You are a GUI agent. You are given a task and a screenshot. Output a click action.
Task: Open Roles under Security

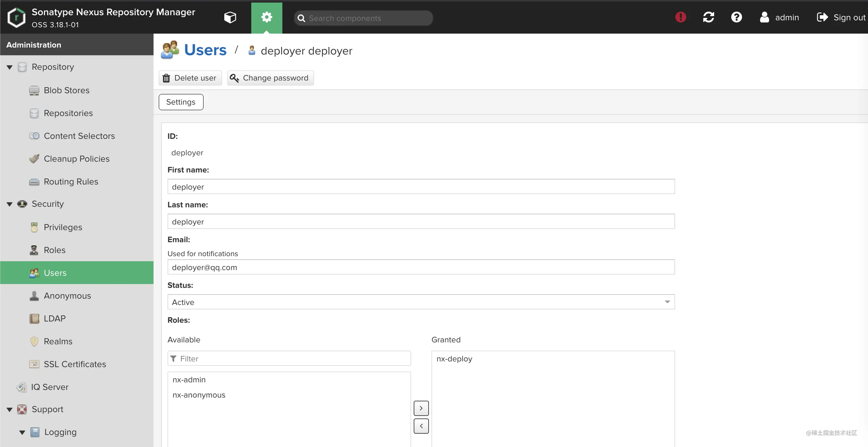coord(54,250)
